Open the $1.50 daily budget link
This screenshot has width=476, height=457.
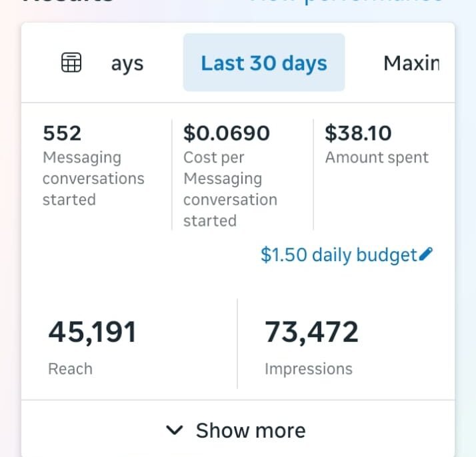click(x=339, y=254)
